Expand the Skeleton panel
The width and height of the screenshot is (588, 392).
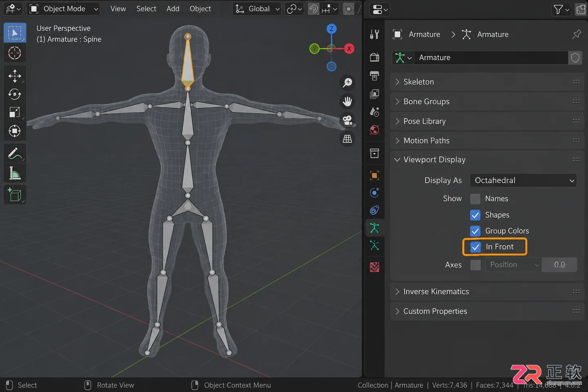point(487,82)
